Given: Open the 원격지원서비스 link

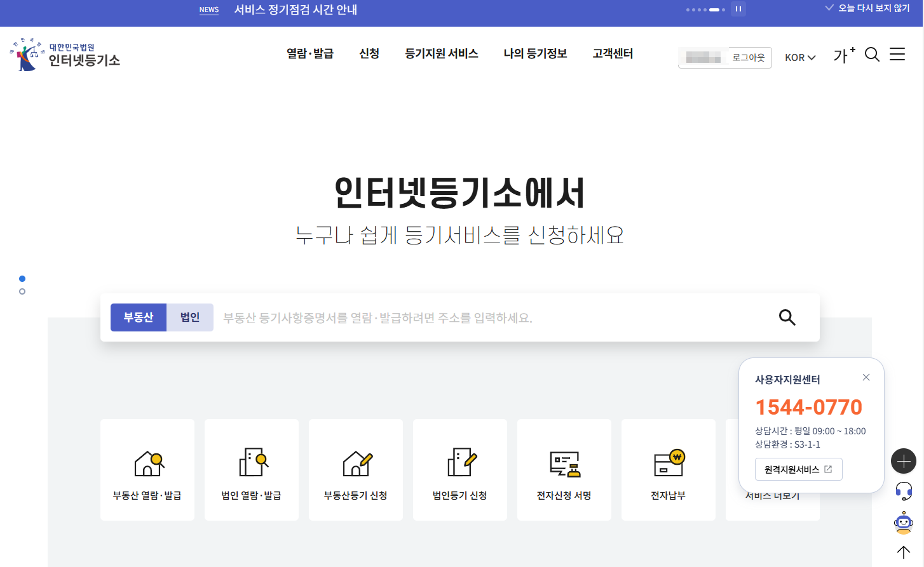Looking at the screenshot, I should point(799,469).
